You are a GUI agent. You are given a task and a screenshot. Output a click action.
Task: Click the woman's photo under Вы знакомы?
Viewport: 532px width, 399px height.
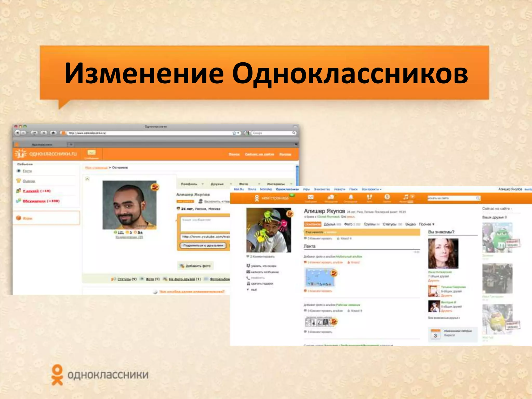pyautogui.click(x=443, y=254)
